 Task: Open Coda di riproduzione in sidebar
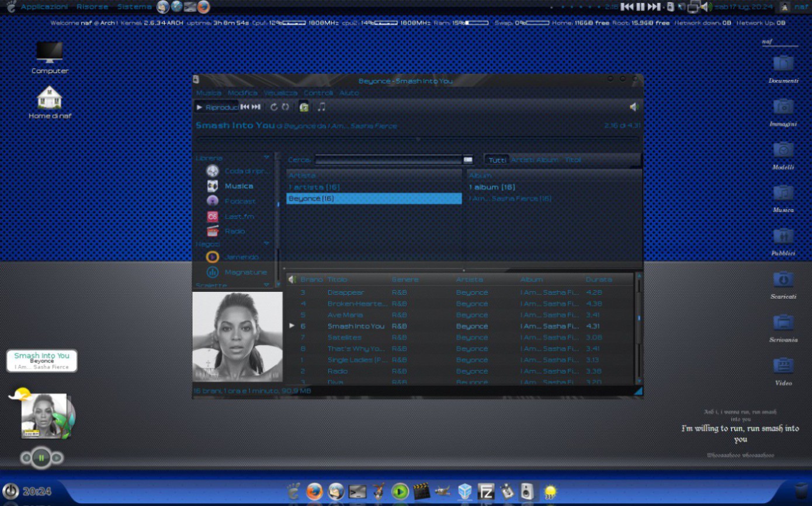tap(238, 171)
